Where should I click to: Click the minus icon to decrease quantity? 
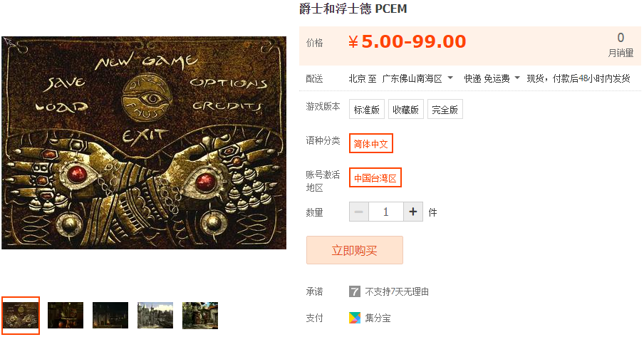[358, 212]
